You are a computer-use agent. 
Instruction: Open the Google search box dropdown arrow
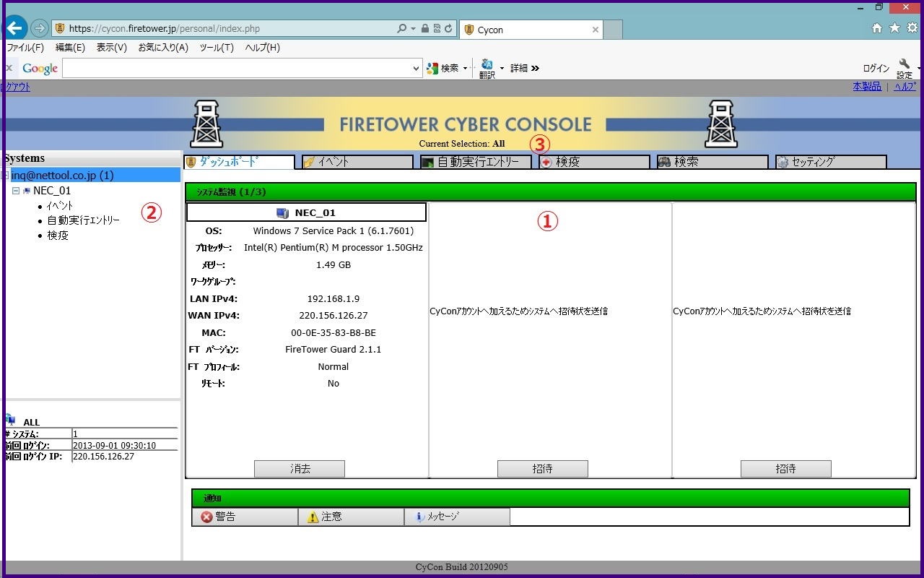click(416, 68)
